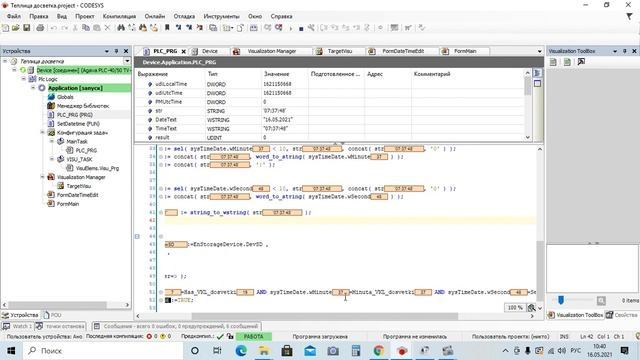Select SetDatetime (FUN) in device tree
Image resolution: width=640 pixels, height=360 pixels.
(78, 124)
